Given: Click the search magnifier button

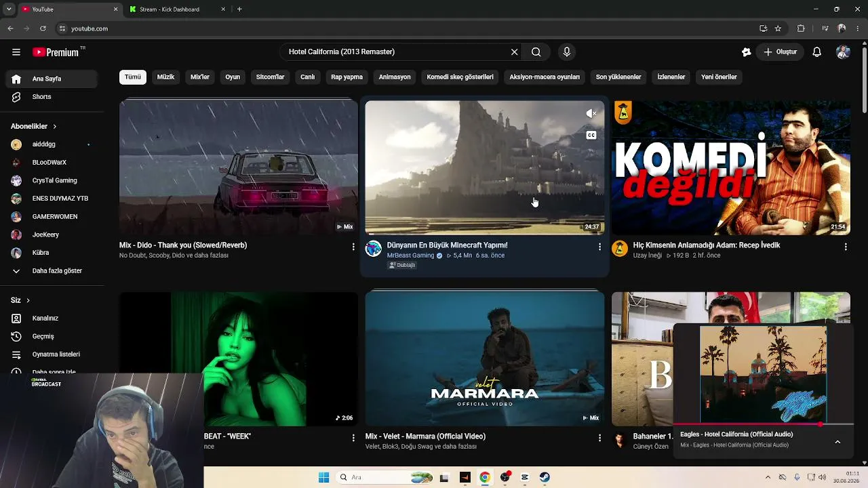Looking at the screenshot, I should click(x=536, y=52).
